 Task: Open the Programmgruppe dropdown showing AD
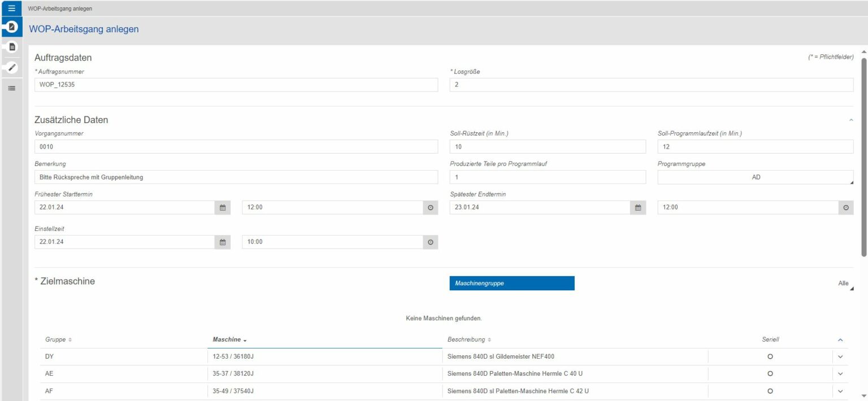[x=756, y=177]
